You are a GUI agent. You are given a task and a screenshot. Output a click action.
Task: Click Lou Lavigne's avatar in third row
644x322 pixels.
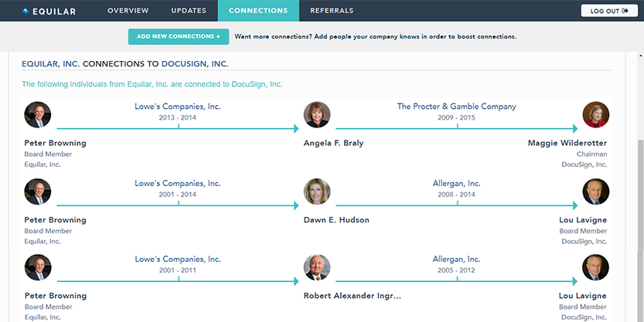coord(595,267)
